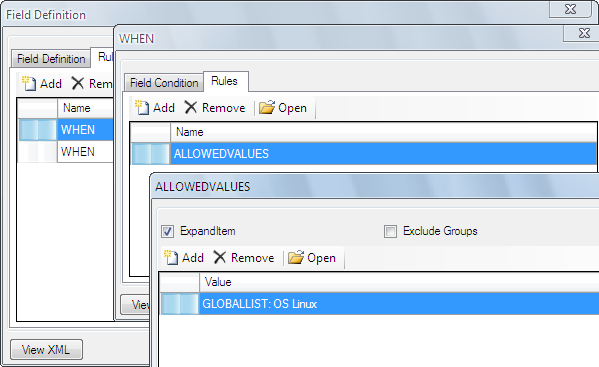Uncheck the ExpandItem checkbox
Viewport: 599px width, 367px height.
pyautogui.click(x=167, y=231)
